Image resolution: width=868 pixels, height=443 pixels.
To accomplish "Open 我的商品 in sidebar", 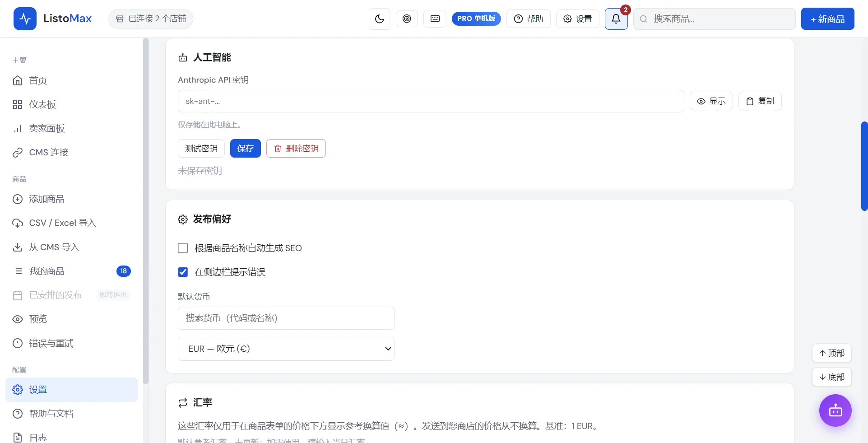I will pos(71,271).
